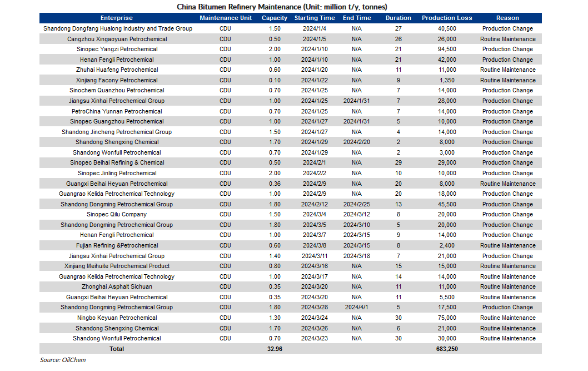Select the 'Sinopec Qilu Company' cell
The width and height of the screenshot is (588, 371).
[117, 215]
